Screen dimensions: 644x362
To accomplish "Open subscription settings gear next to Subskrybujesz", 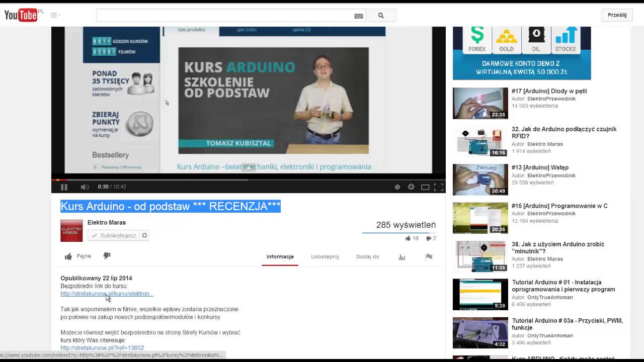I will [144, 235].
